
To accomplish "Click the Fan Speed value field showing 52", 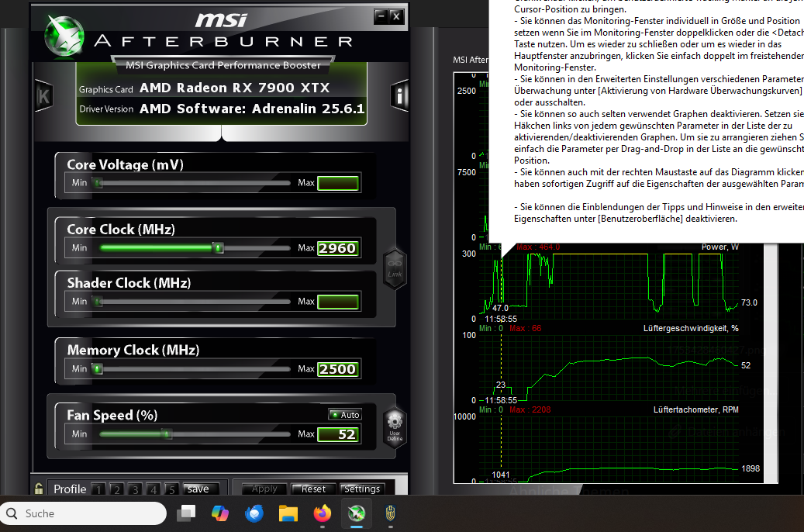I will click(338, 434).
